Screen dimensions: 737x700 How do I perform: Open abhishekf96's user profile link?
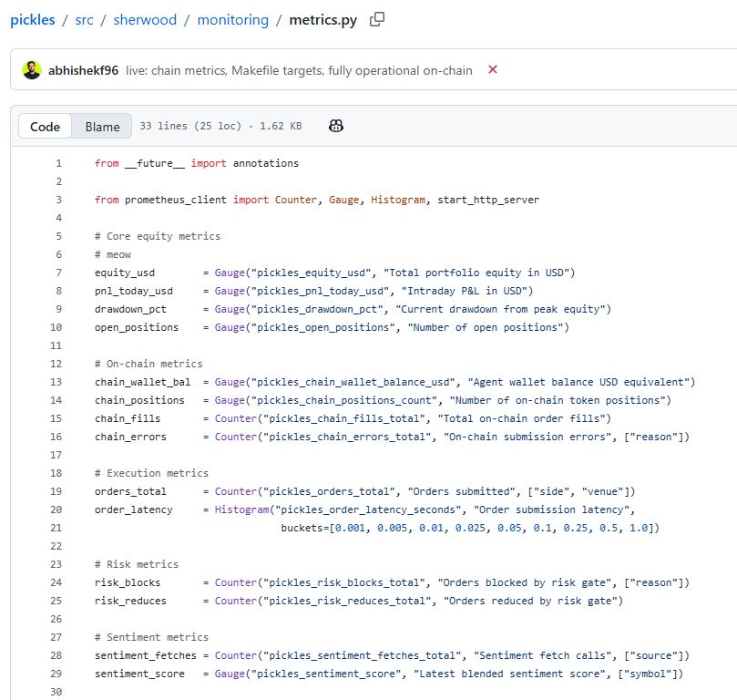pos(83,70)
